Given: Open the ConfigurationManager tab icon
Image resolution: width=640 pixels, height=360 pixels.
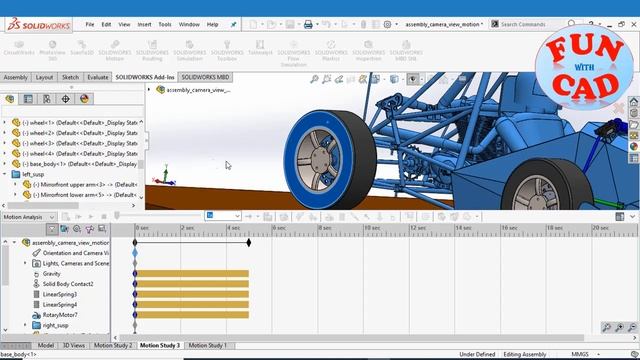Looking at the screenshot, I should tap(47, 99).
